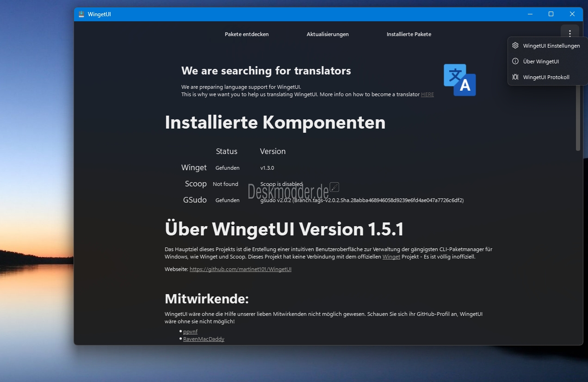This screenshot has width=588, height=382.
Task: Open contributor RavenMacDaddy profile link
Action: coord(204,339)
